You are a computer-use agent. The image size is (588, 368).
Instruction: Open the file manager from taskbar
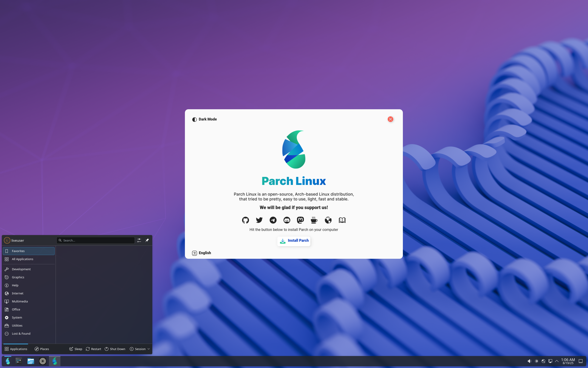(31, 361)
